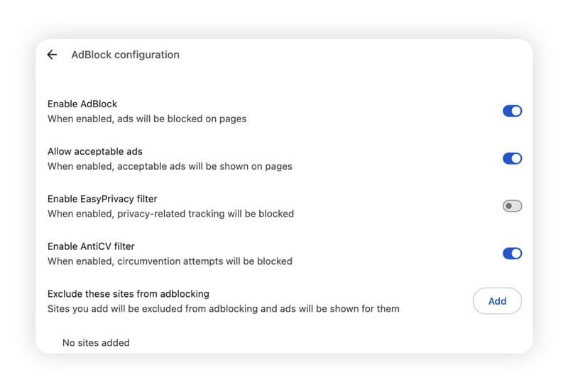Viewport: 568px width, 392px height.
Task: Click the Enable AdBlock label
Action: [82, 104]
